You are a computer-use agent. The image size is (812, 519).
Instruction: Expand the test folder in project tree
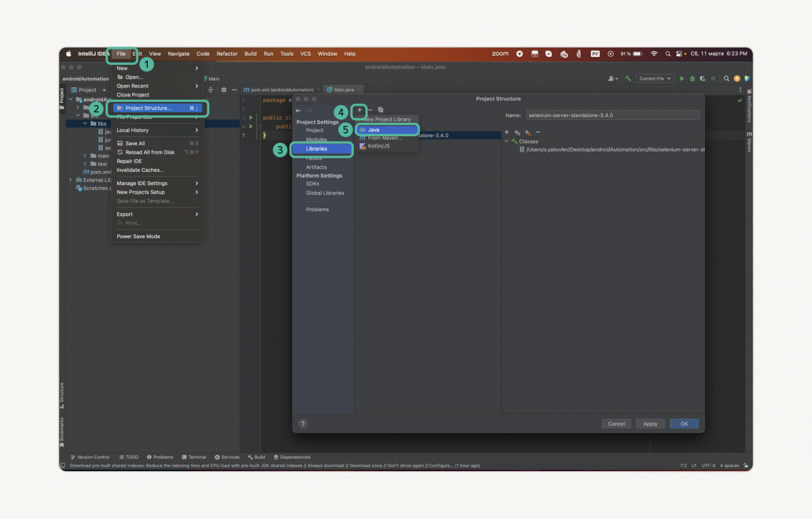tap(85, 164)
